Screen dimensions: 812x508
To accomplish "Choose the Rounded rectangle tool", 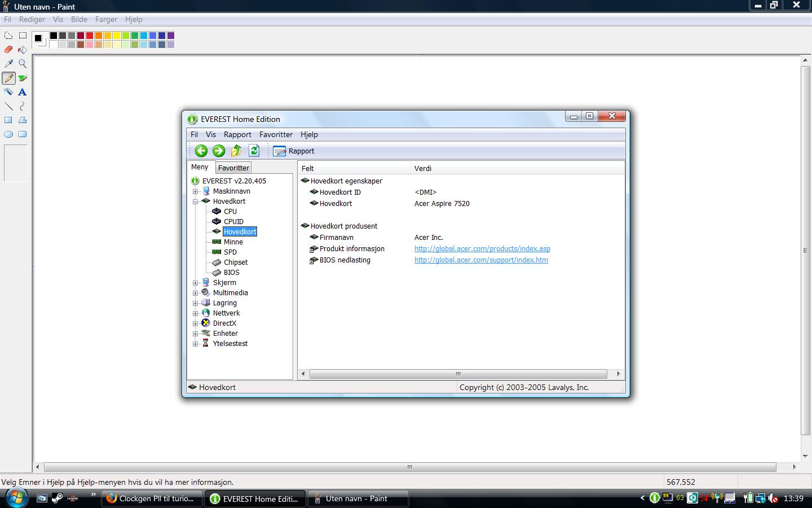I will 23,134.
